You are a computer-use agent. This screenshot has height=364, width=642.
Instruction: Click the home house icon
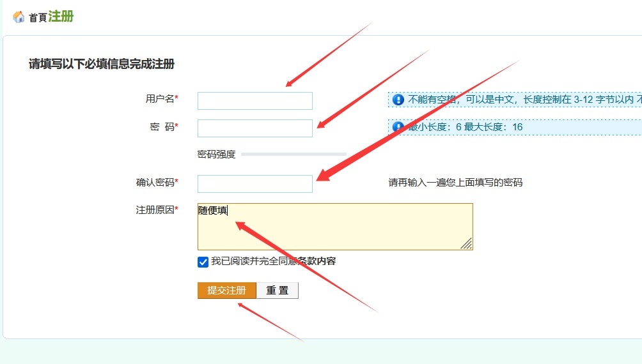(19, 17)
